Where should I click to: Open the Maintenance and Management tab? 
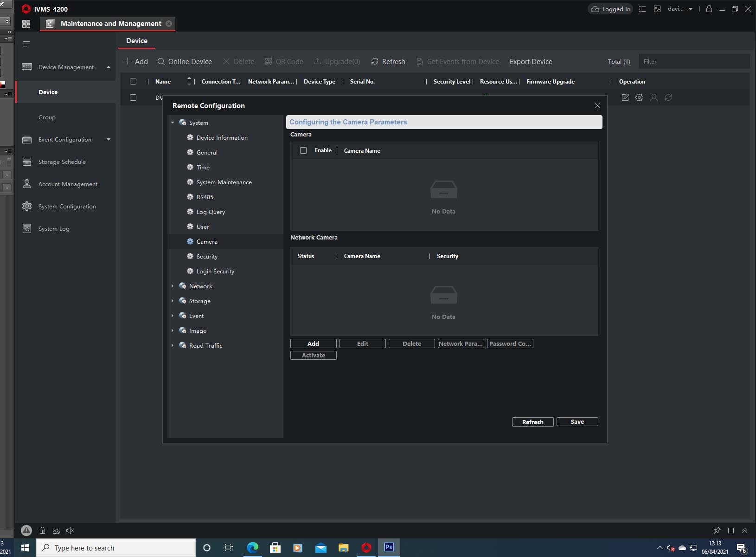110,24
